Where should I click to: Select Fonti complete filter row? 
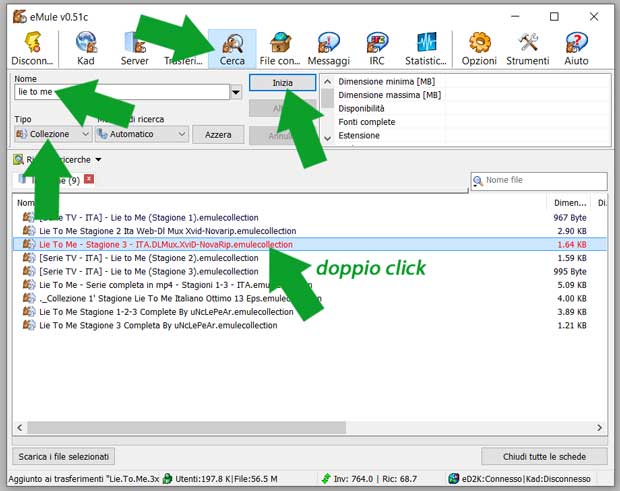472,122
